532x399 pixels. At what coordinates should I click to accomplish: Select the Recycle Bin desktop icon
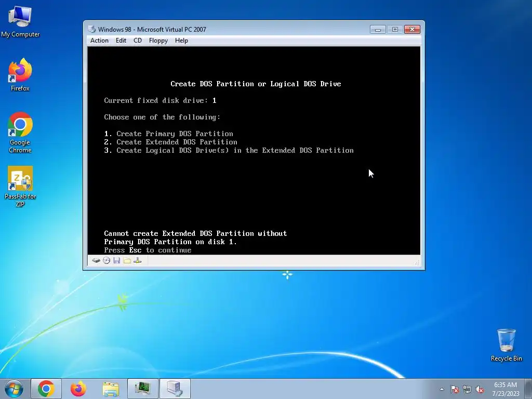click(506, 345)
